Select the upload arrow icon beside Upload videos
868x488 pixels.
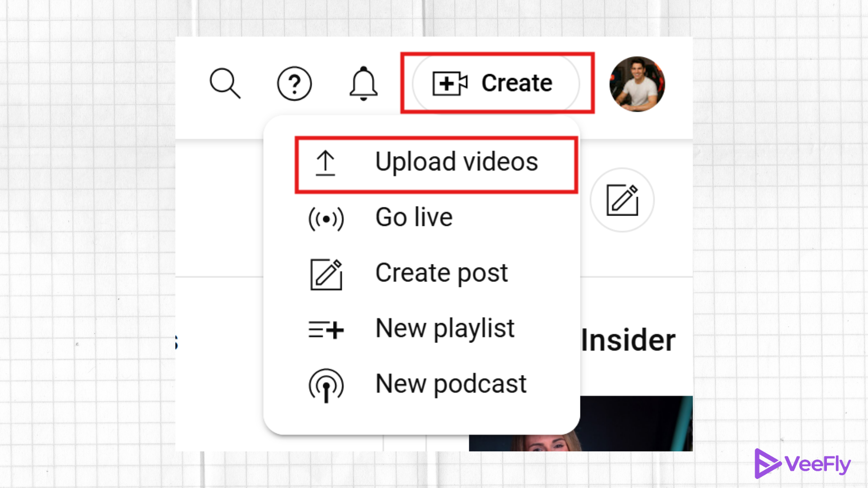326,164
